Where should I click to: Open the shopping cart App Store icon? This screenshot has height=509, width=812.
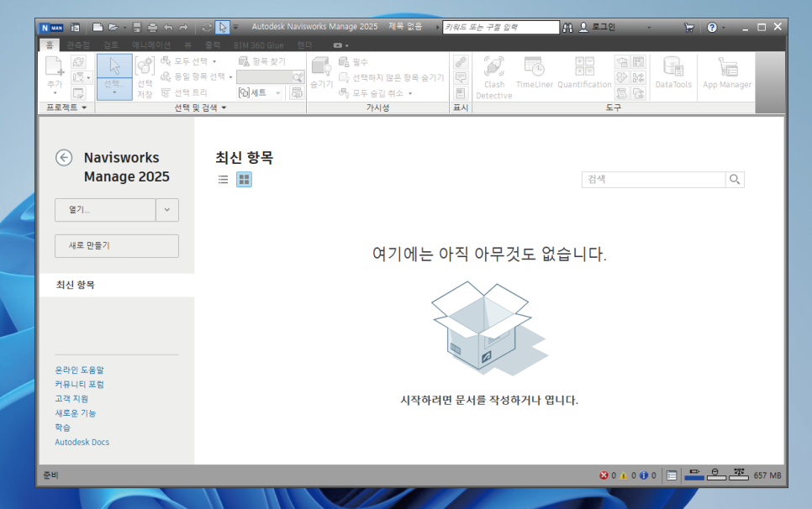click(x=688, y=27)
